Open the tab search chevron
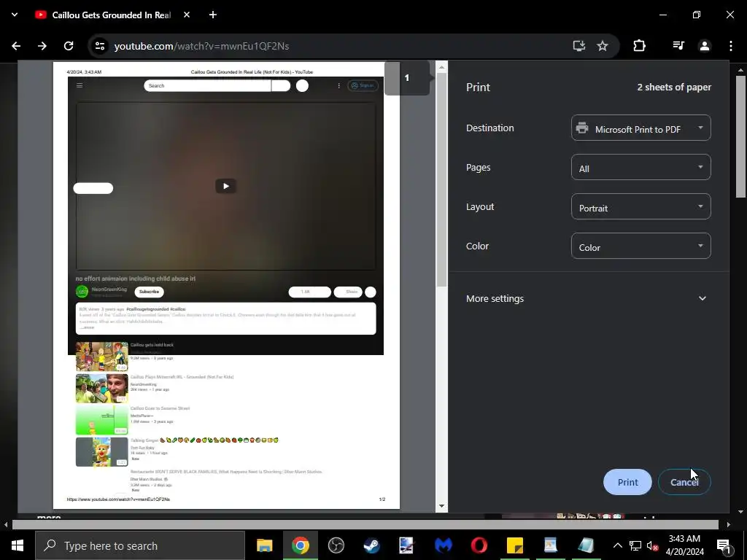 15,15
